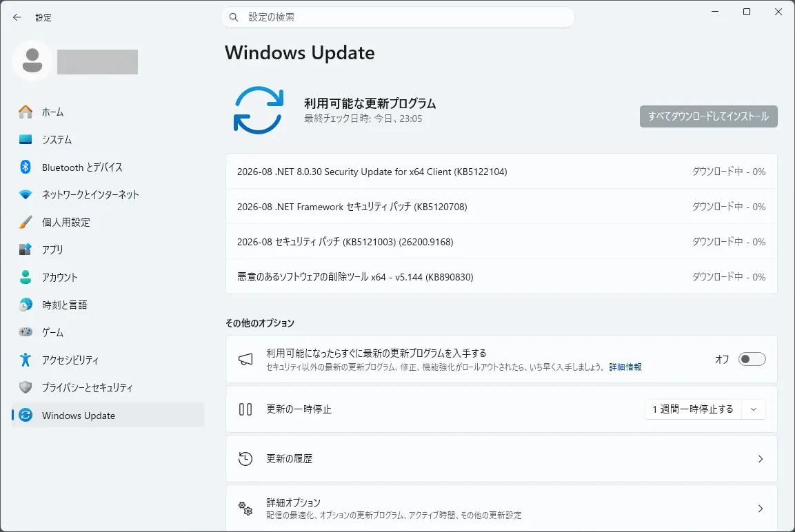The width and height of the screenshot is (795, 532).
Task: Click the 個人用設定 paintbrush icon
Action: click(26, 222)
